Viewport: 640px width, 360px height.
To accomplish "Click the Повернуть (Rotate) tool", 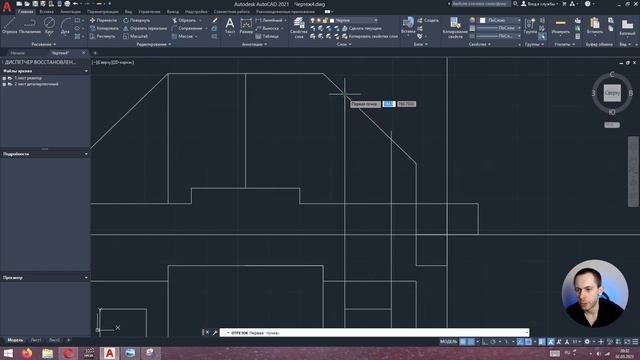I will coord(137,20).
